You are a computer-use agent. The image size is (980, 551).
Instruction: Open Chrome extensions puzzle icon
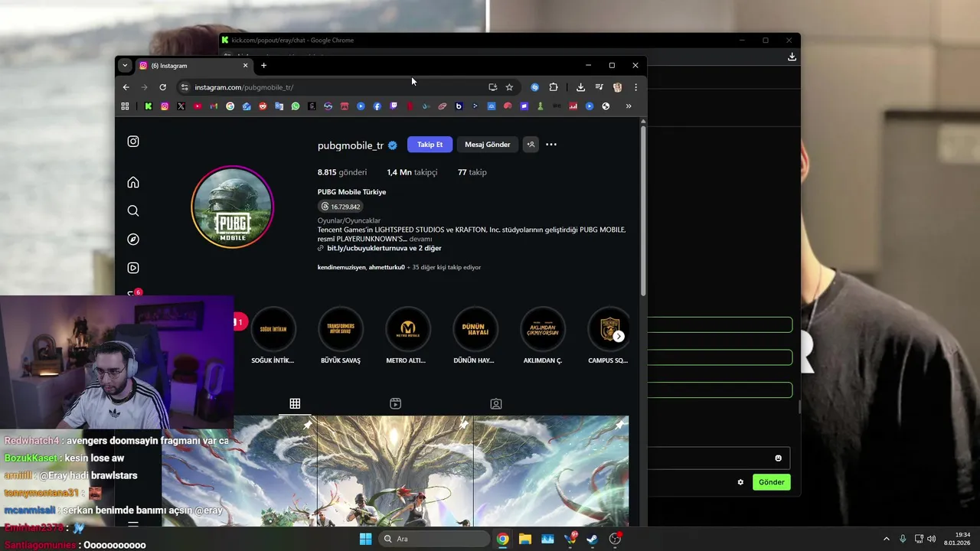pyautogui.click(x=554, y=87)
